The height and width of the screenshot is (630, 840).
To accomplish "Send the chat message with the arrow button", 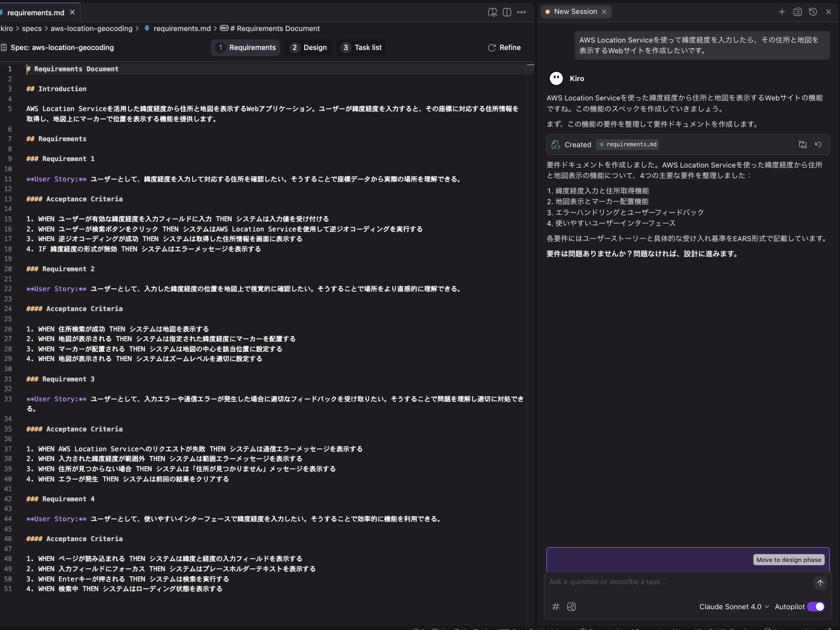I will pyautogui.click(x=820, y=583).
